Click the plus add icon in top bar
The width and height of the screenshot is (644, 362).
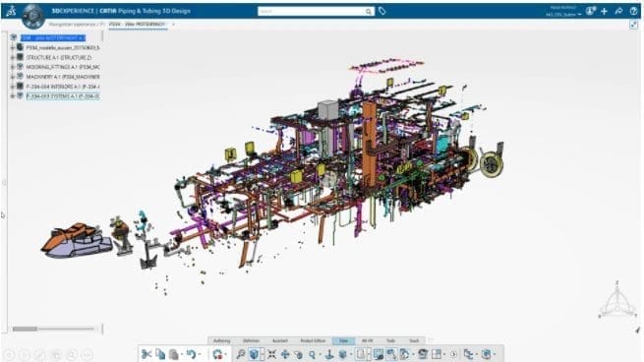coord(604,11)
